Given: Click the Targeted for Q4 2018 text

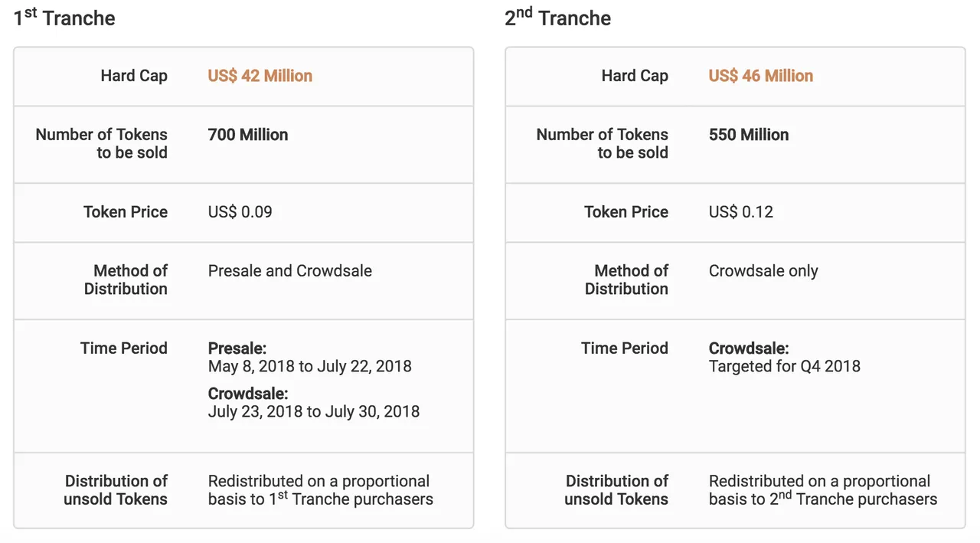Looking at the screenshot, I should pos(785,367).
